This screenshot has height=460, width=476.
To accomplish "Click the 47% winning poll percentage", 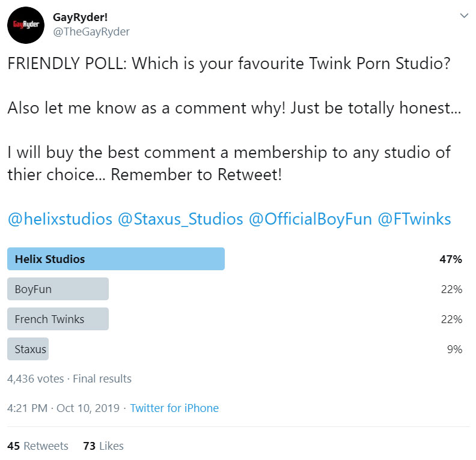I will tap(451, 259).
